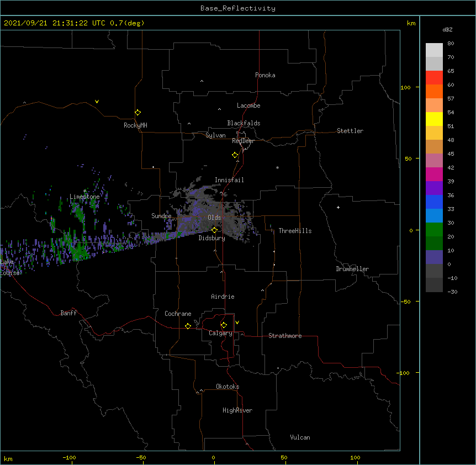Click the Ponoka city label
The height and width of the screenshot is (465, 476).
click(265, 75)
